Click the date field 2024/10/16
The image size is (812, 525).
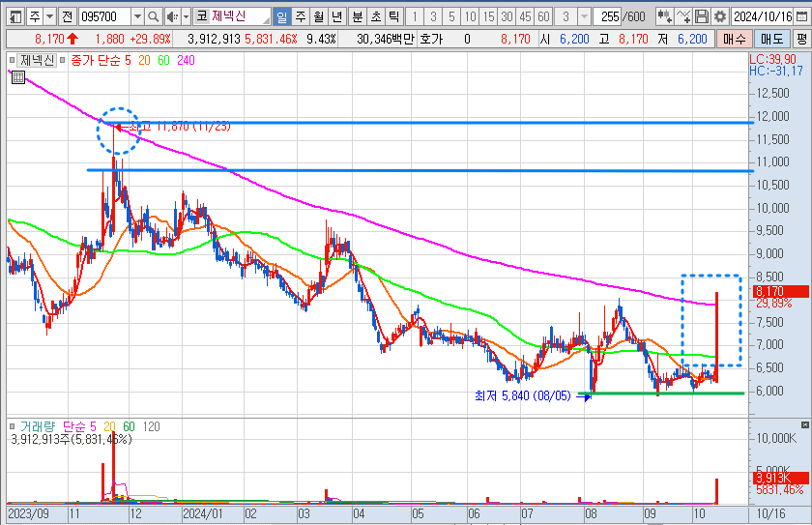point(763,17)
